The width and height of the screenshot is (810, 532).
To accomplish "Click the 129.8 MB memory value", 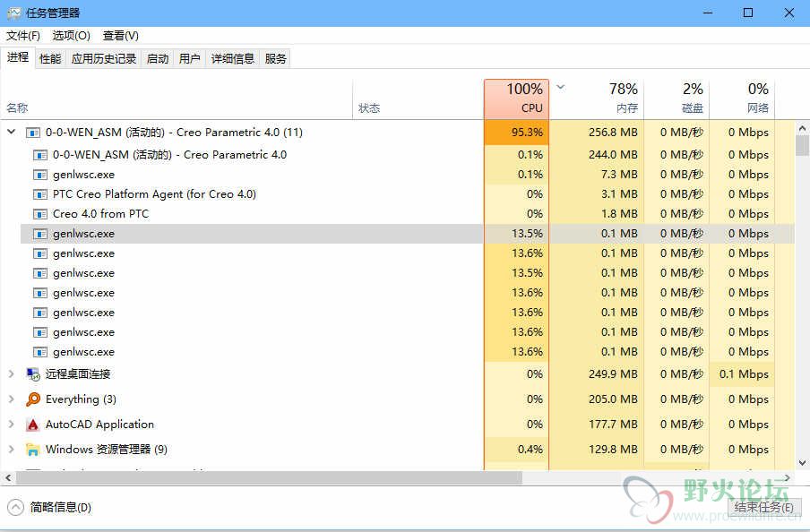I will 613,450.
